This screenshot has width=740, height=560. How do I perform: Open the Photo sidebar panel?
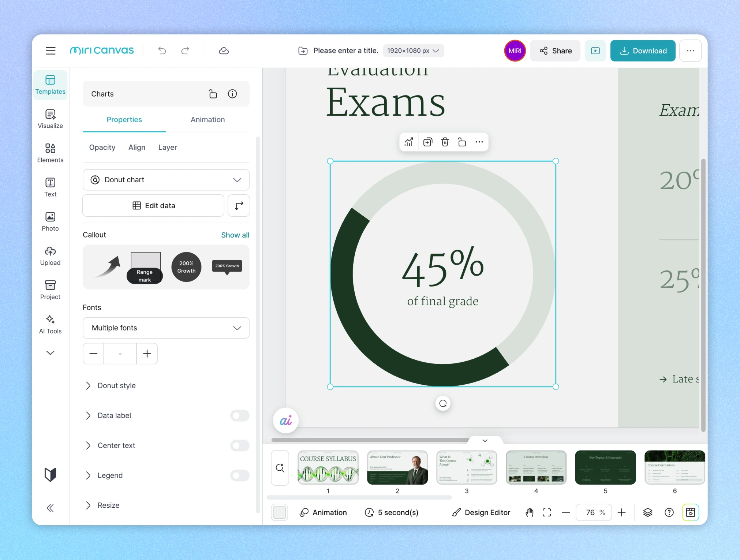[x=51, y=221]
